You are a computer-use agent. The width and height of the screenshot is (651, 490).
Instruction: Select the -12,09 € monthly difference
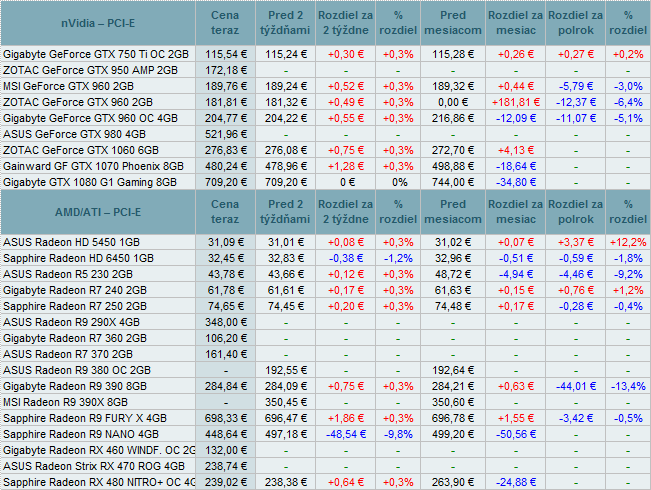(516, 118)
